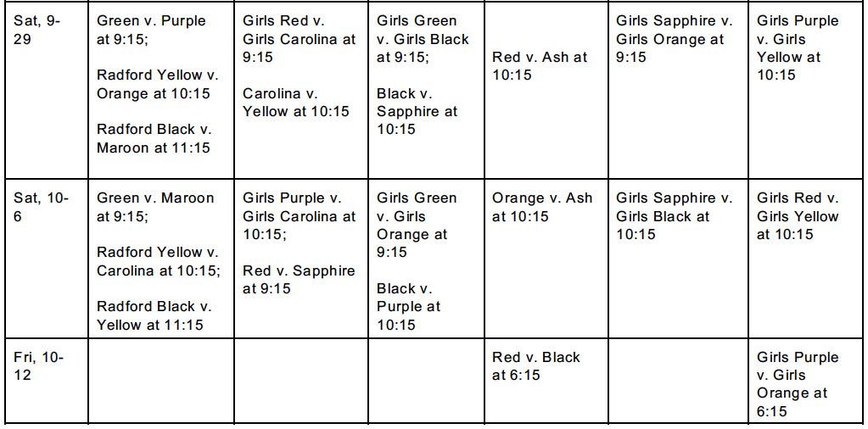Screen dimensions: 868x429
Task: Click the Fri, 10-12 date cell
Action: click(38, 365)
